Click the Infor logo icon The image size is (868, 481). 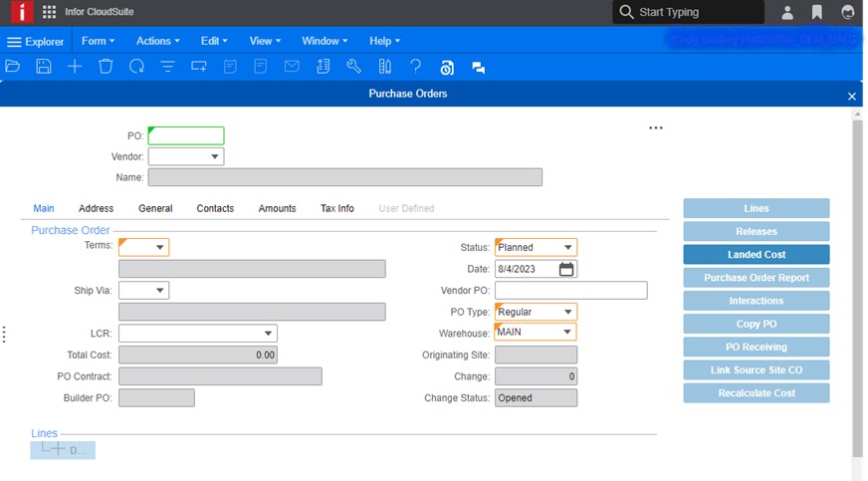point(21,12)
